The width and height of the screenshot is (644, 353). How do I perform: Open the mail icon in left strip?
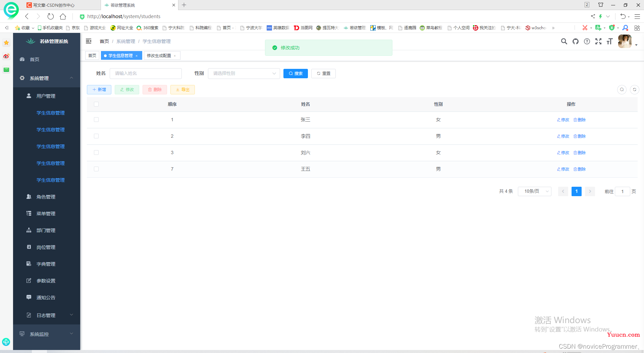coord(6,70)
